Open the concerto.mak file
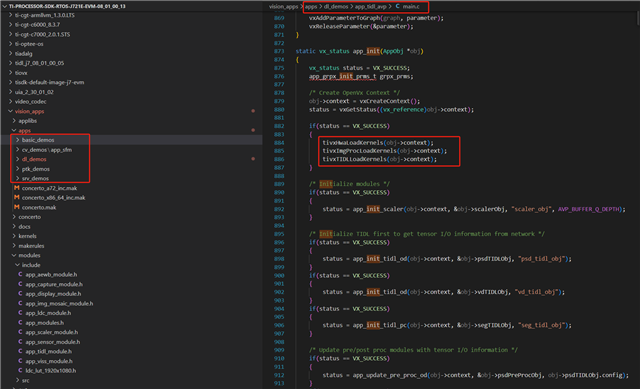The image size is (640, 389). [39, 207]
